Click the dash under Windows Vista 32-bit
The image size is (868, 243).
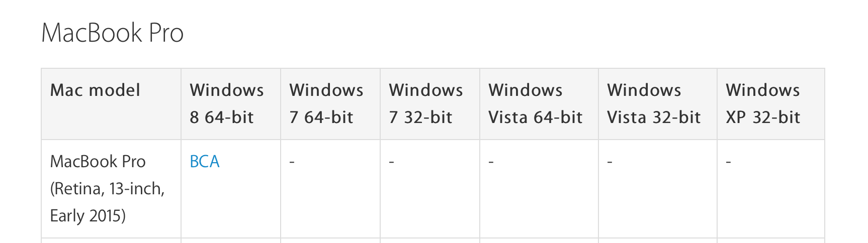pos(610,162)
